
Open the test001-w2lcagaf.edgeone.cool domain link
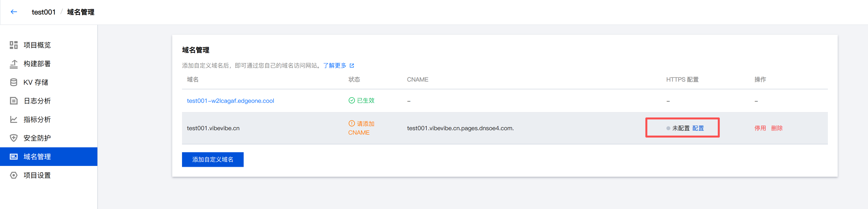[x=230, y=101]
